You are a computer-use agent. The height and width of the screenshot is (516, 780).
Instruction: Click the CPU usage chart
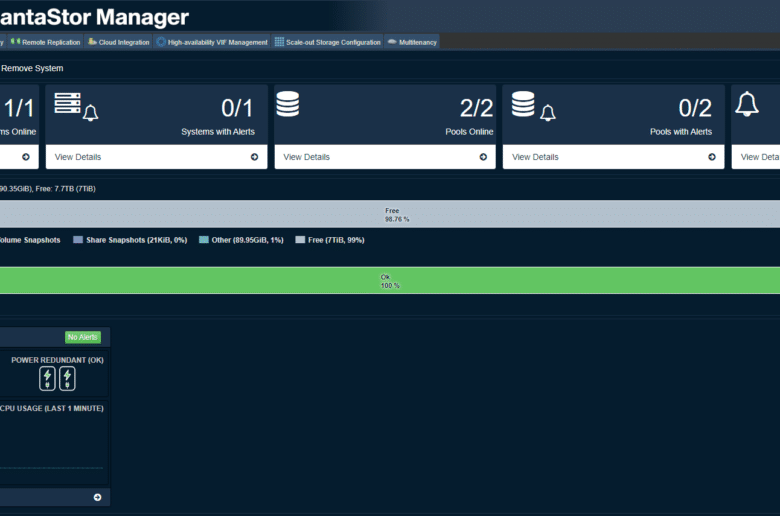coord(52,450)
